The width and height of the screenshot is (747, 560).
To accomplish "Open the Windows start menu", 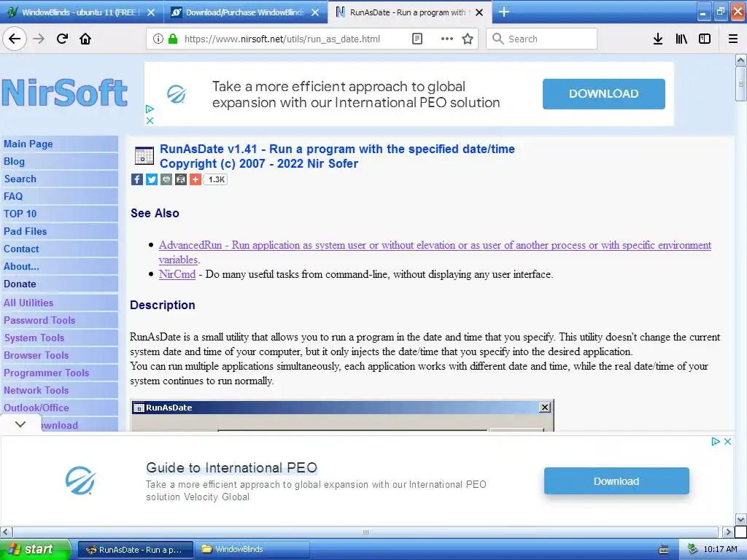I will tap(34, 549).
